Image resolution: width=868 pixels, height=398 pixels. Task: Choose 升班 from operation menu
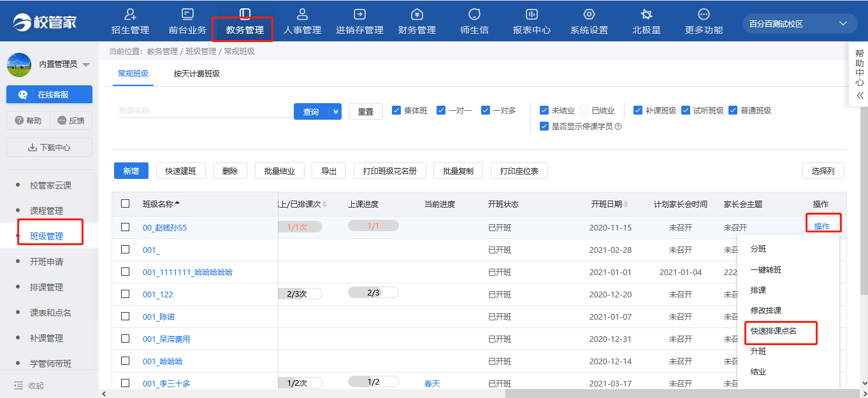pyautogui.click(x=758, y=351)
